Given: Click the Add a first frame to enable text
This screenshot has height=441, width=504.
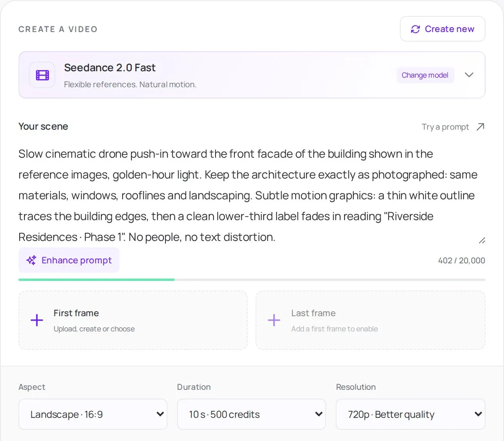Looking at the screenshot, I should coord(335,329).
